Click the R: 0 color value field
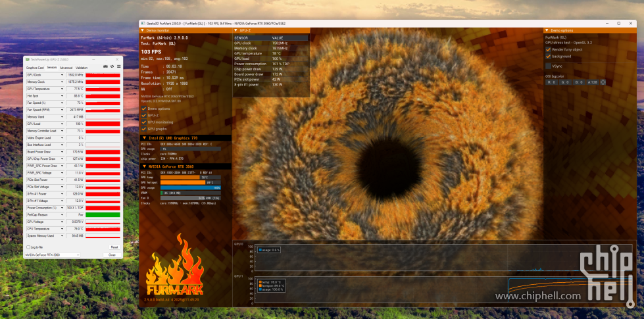The width and height of the screenshot is (644, 319). pos(551,82)
